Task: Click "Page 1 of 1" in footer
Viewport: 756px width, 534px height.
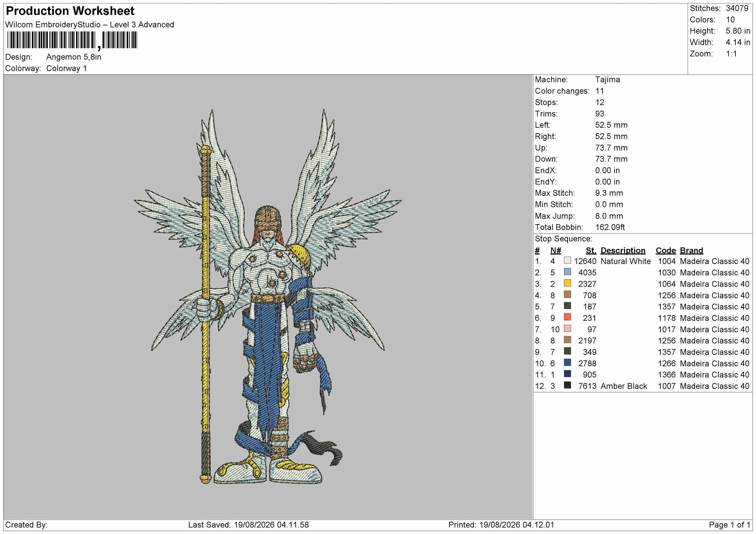Action: click(x=730, y=525)
